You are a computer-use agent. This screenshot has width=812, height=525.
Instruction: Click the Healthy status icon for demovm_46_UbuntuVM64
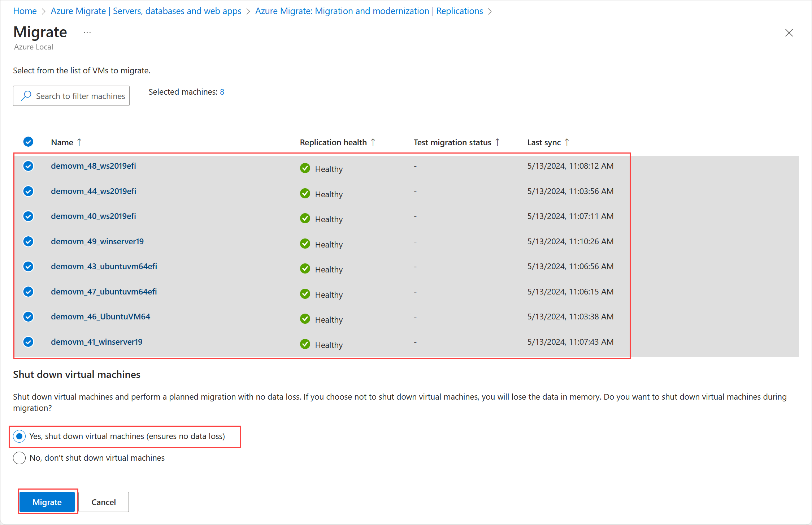point(305,319)
